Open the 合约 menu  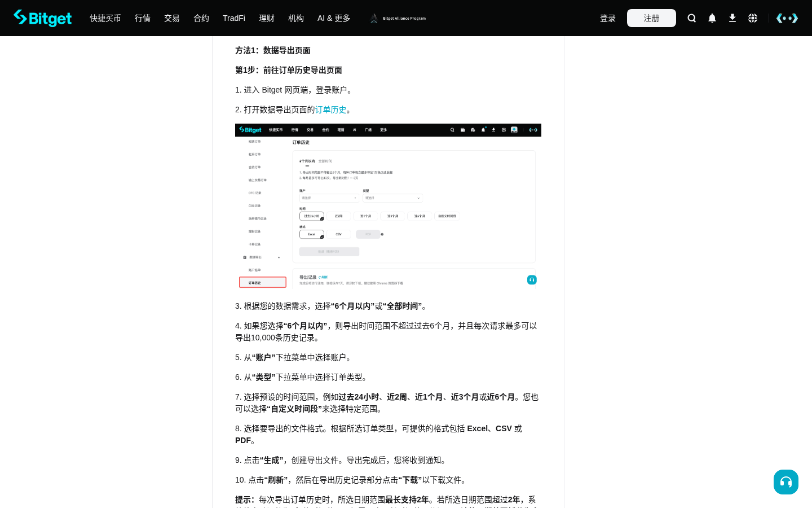[201, 18]
